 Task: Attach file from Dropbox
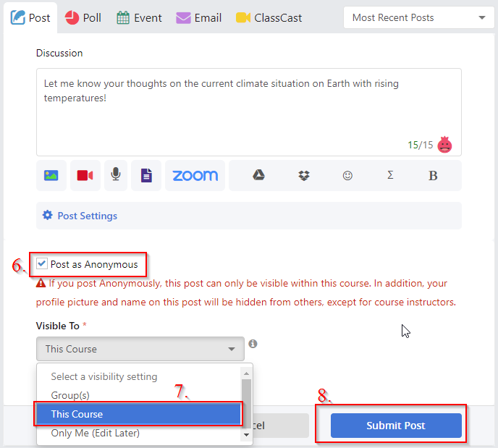coord(304,176)
